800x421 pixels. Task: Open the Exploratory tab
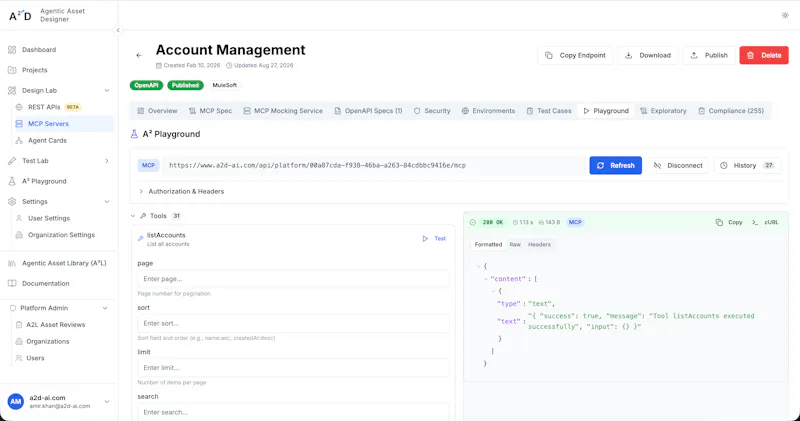click(663, 111)
